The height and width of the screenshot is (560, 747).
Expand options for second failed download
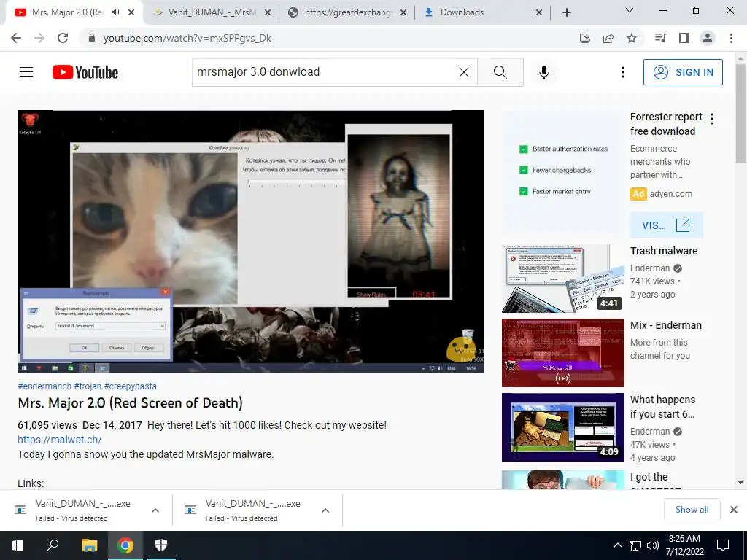(325, 510)
